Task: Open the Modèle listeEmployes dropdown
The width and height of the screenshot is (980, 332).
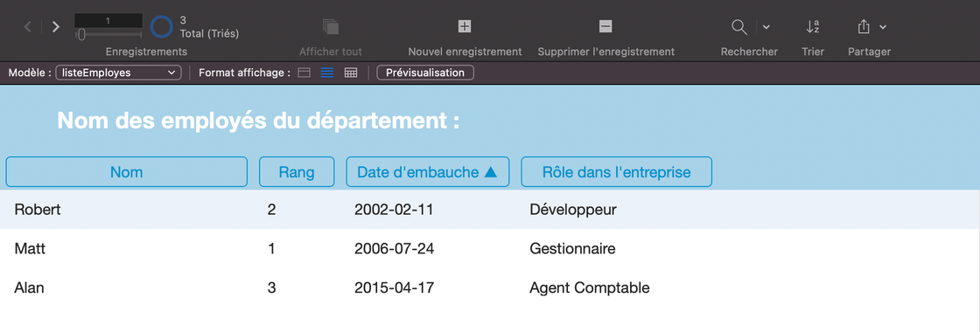Action: pos(119,73)
